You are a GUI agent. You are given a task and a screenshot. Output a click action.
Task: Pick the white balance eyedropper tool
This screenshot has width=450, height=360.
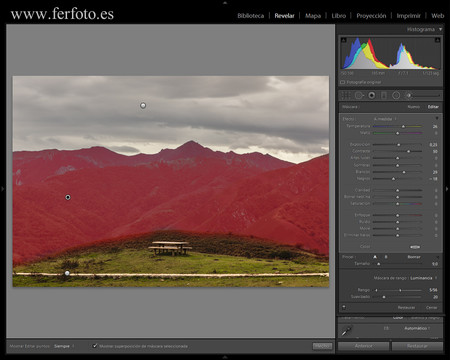(347, 331)
